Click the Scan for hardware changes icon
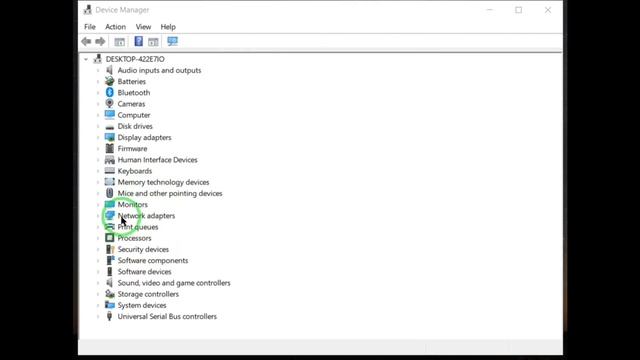 pos(172,41)
